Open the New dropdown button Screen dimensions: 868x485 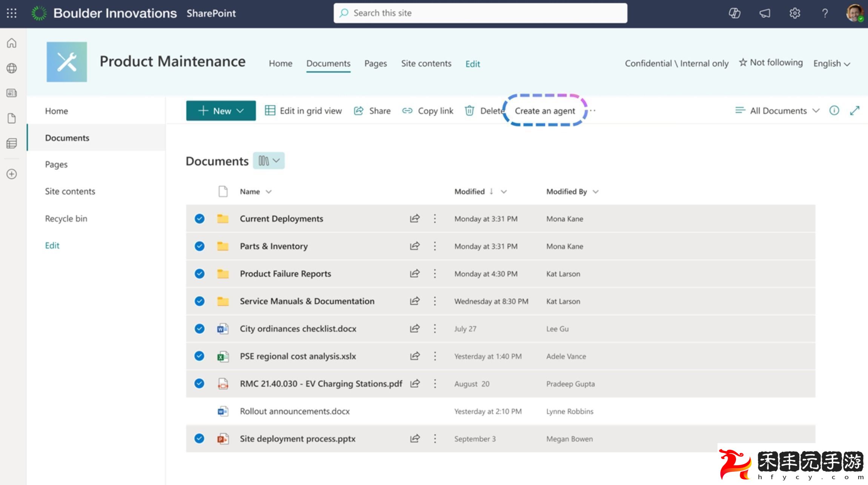221,111
